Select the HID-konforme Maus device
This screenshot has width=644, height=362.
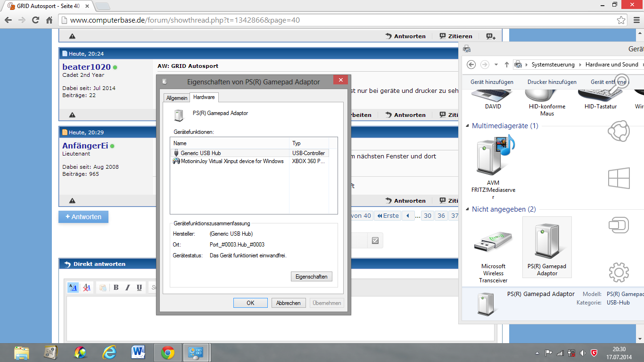pyautogui.click(x=547, y=103)
